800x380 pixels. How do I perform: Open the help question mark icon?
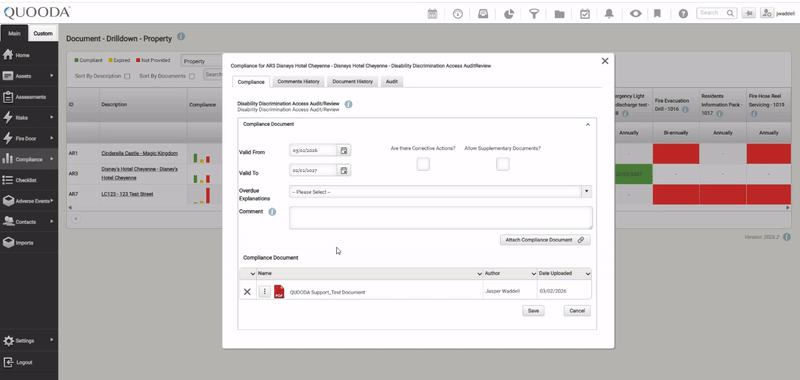coord(683,14)
